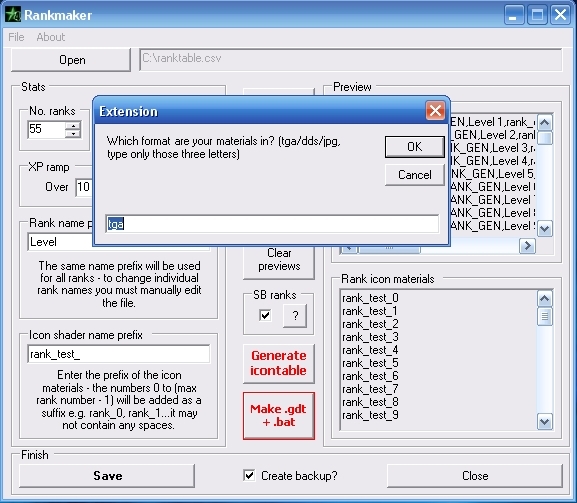Click the No. ranks field showing 55
This screenshot has width=577, height=503.
coord(46,130)
